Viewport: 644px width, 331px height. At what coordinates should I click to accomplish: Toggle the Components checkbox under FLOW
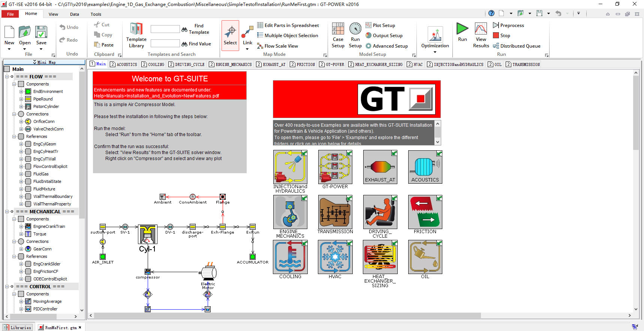coord(21,84)
